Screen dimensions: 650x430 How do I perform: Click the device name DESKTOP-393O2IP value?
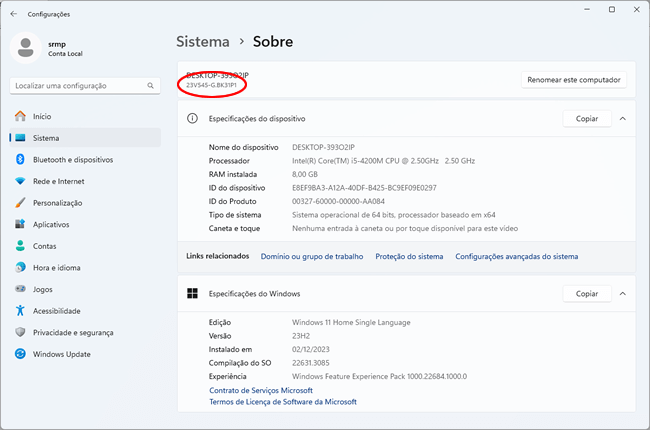[x=323, y=147]
